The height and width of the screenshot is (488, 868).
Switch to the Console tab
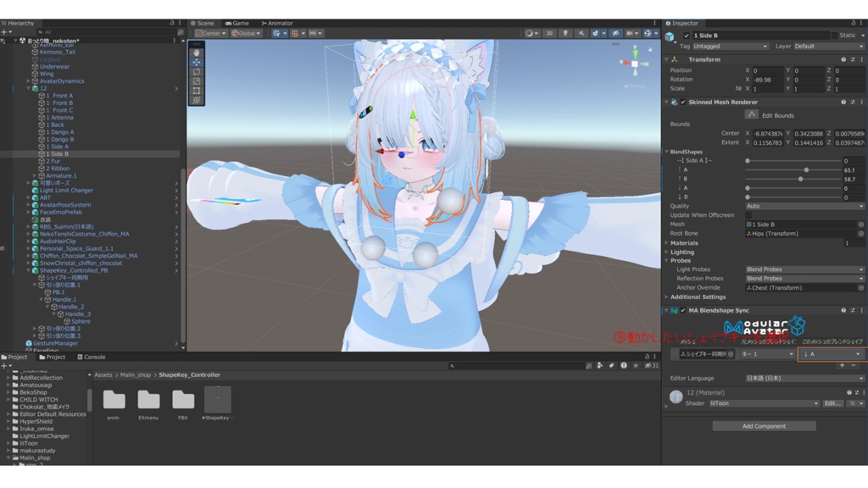(92, 357)
